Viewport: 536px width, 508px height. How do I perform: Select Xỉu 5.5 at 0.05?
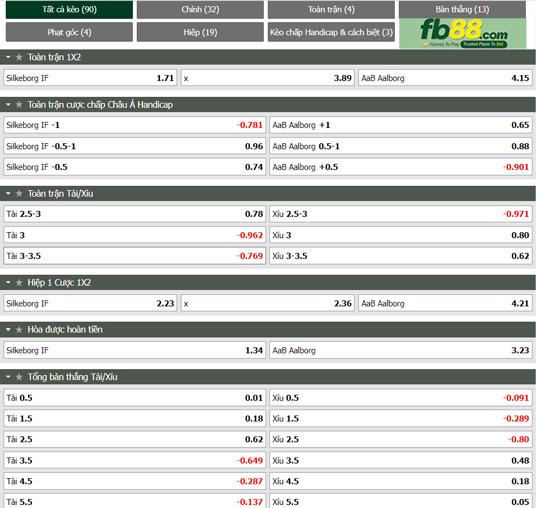[401, 501]
